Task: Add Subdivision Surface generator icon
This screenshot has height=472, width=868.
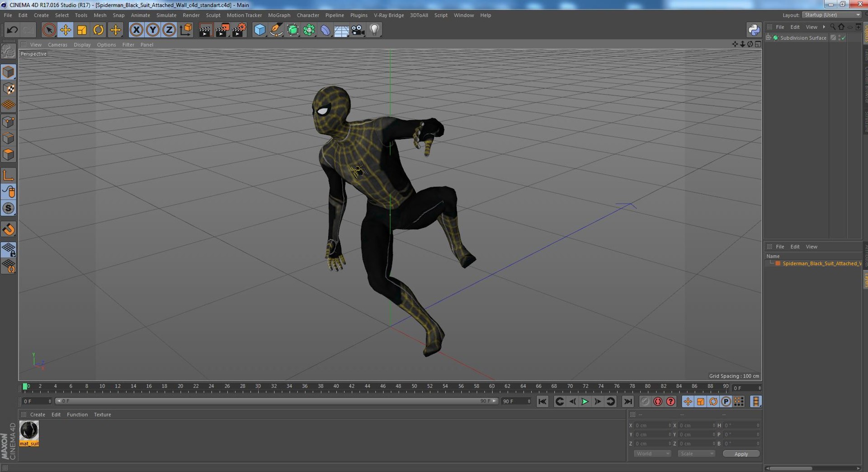Action: click(x=293, y=30)
